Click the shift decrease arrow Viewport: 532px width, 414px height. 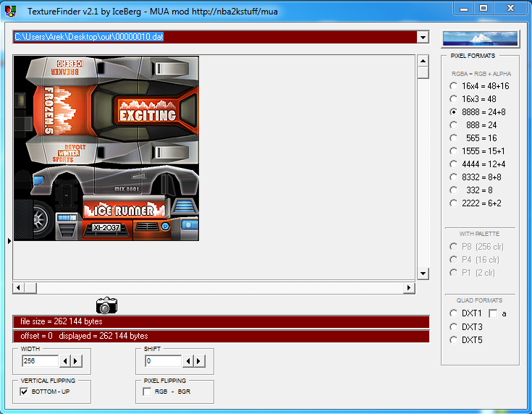(x=188, y=361)
